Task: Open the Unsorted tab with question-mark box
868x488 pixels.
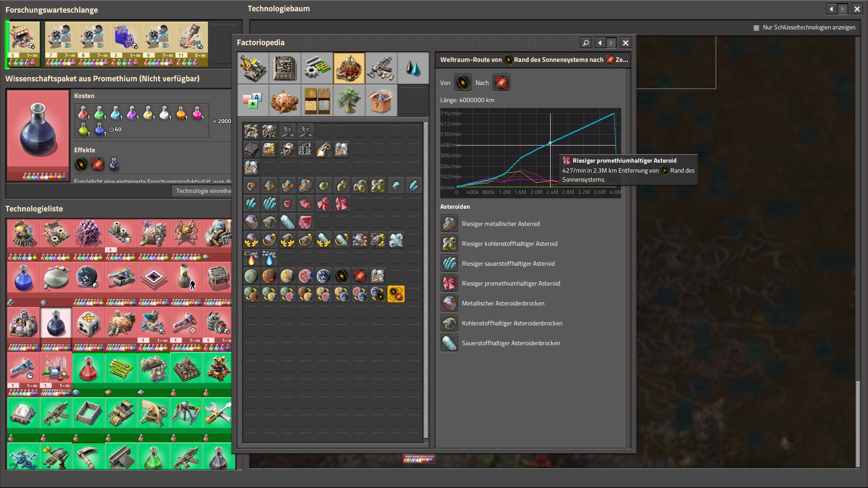Action: click(381, 100)
